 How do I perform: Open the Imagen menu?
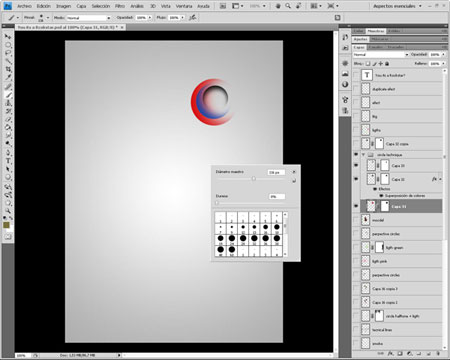click(x=63, y=6)
